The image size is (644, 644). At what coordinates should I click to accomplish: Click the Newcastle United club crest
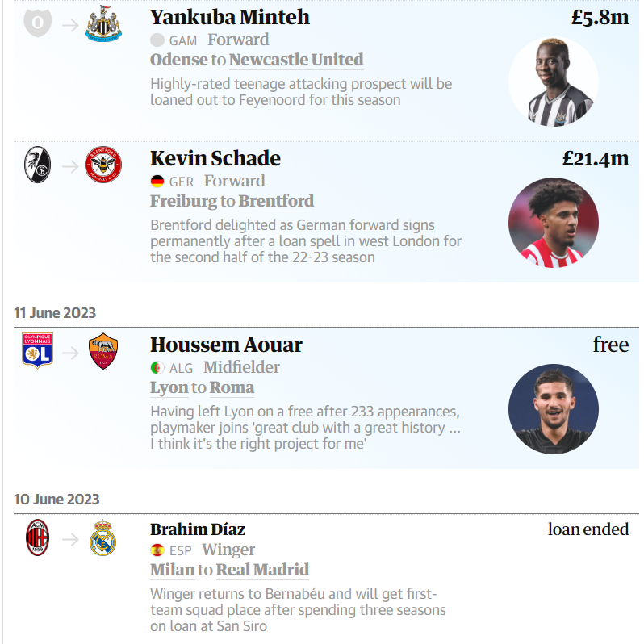103,23
